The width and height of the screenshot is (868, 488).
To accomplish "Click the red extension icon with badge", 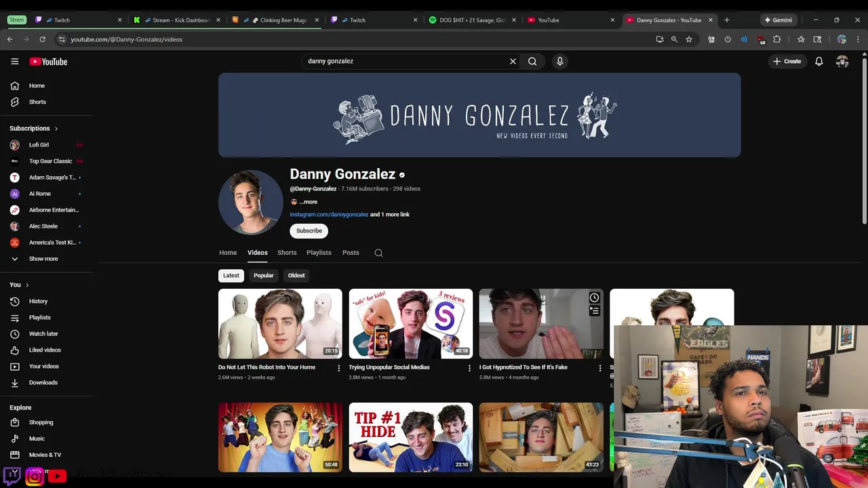I will click(x=761, y=40).
